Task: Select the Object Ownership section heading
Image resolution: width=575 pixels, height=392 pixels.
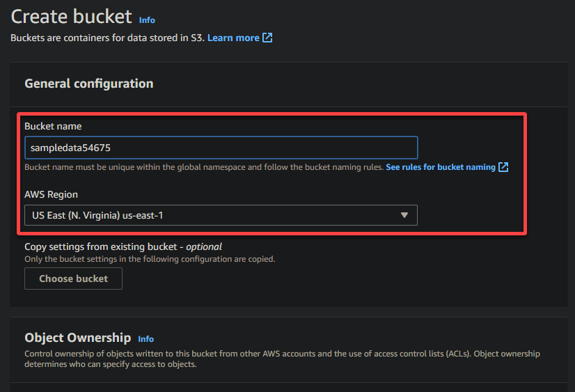Action: (78, 338)
